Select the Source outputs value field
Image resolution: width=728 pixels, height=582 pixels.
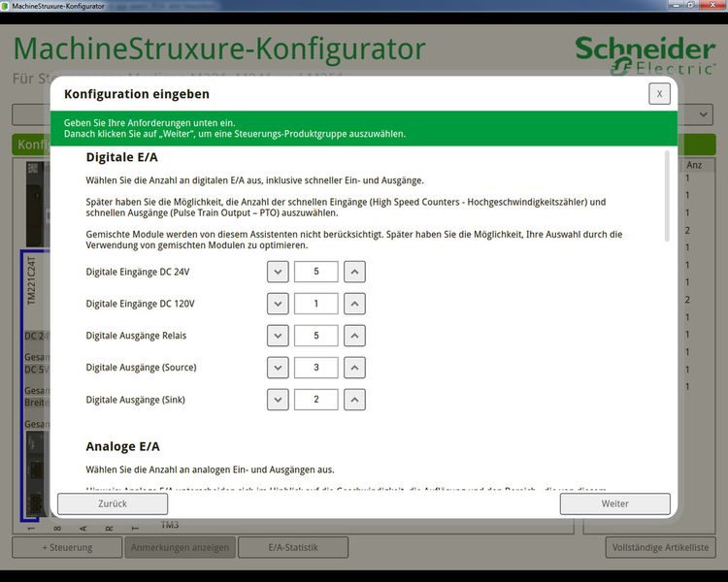click(x=316, y=368)
